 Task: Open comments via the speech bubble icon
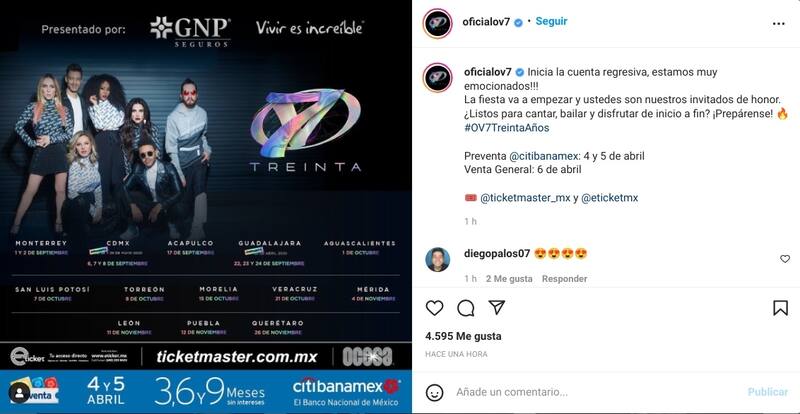(465, 308)
